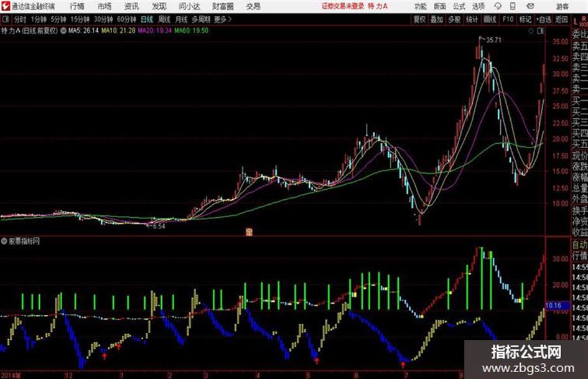This screenshot has height=379, width=588.
Task: Switch to the 分时 chart tab
Action: tap(20, 19)
